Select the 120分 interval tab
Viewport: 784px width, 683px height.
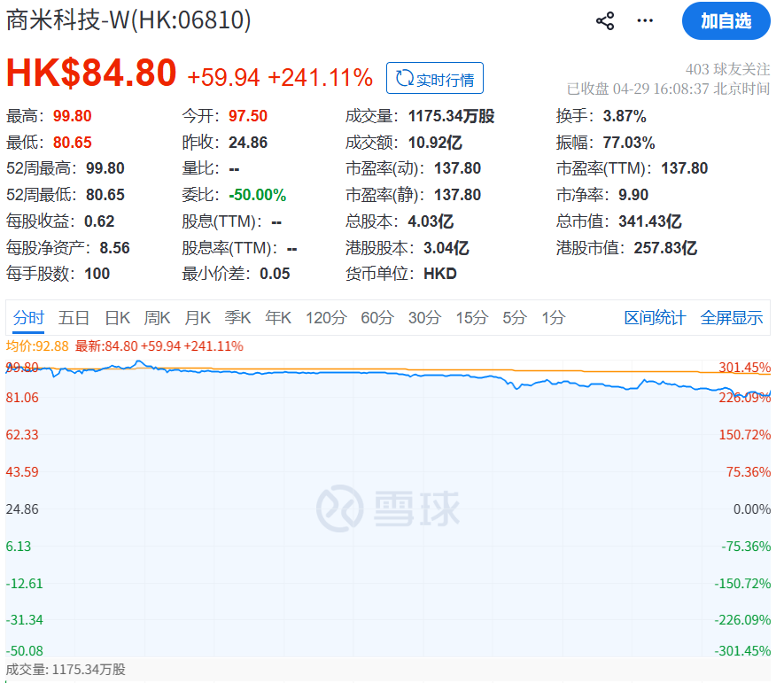point(326,318)
